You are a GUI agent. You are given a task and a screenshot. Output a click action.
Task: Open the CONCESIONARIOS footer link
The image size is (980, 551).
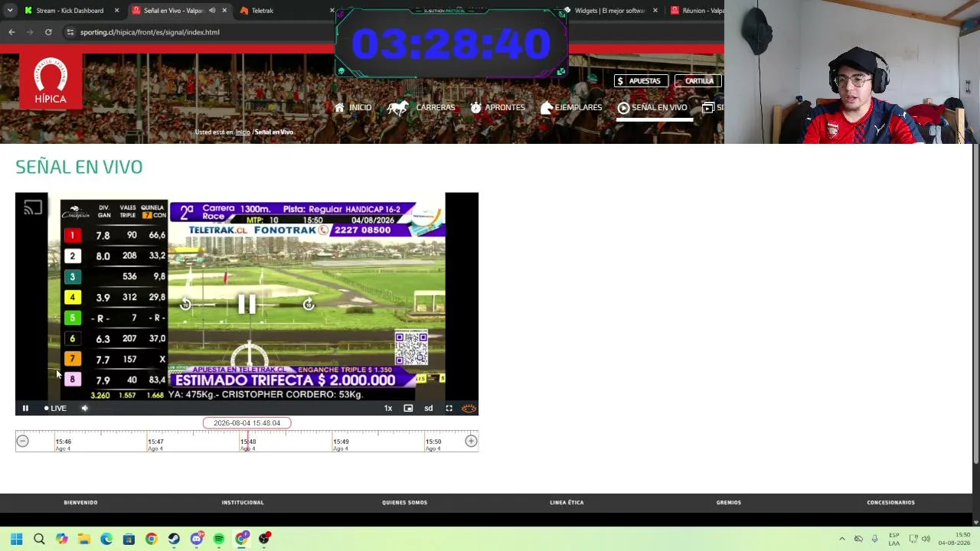pyautogui.click(x=890, y=503)
